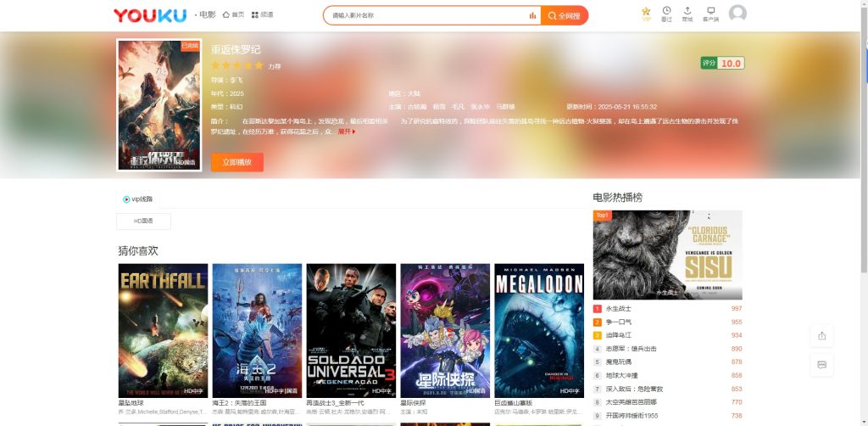The height and width of the screenshot is (426, 868).
Task: Choose the HD国语 episode button
Action: (x=143, y=221)
